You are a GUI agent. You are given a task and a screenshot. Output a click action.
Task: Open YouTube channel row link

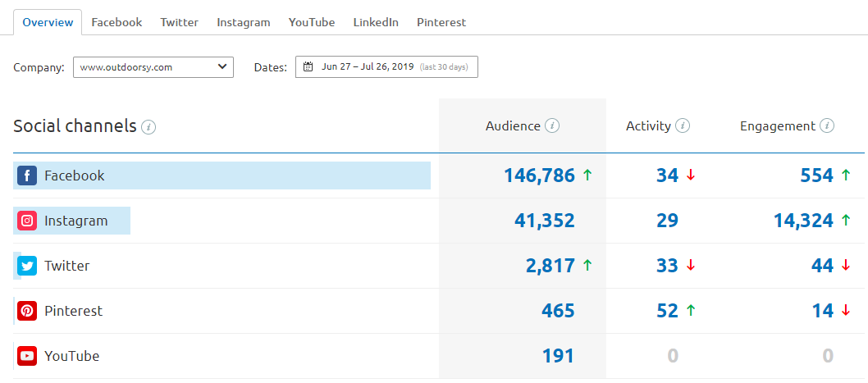point(72,356)
